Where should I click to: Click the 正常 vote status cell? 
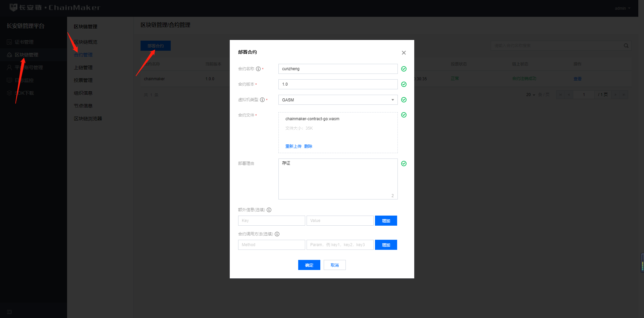[x=455, y=79]
